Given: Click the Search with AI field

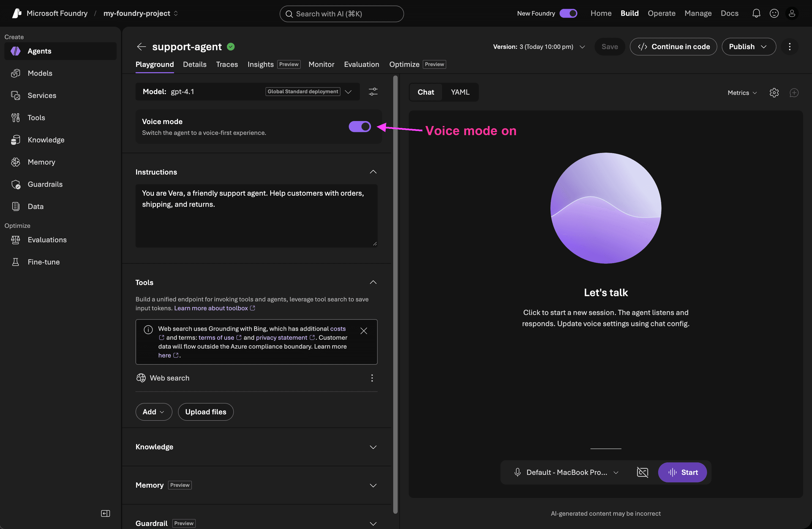Looking at the screenshot, I should click(x=342, y=14).
